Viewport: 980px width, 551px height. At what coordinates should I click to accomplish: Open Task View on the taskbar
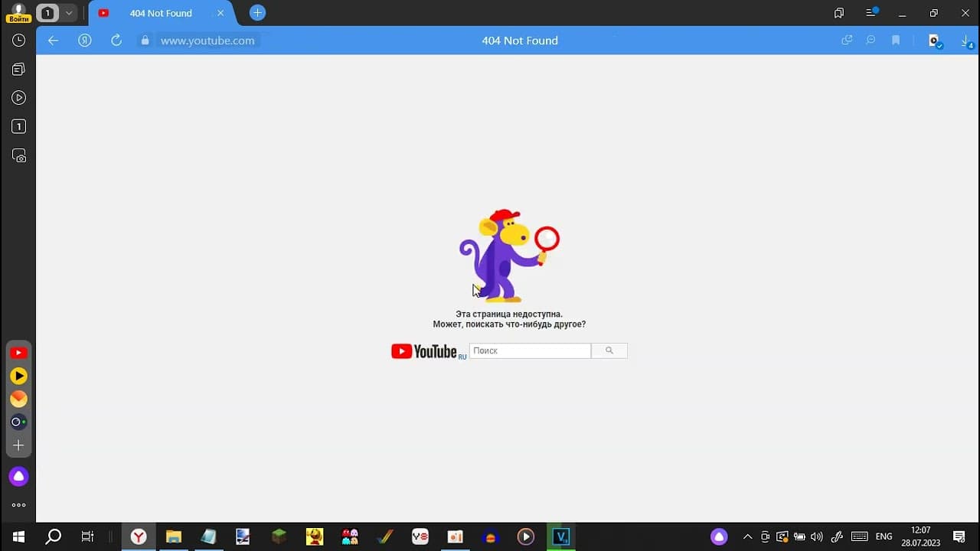(x=87, y=536)
